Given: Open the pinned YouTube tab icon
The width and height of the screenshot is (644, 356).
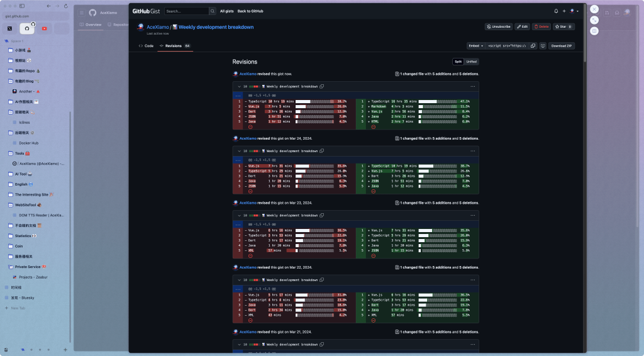Looking at the screenshot, I should click(44, 28).
